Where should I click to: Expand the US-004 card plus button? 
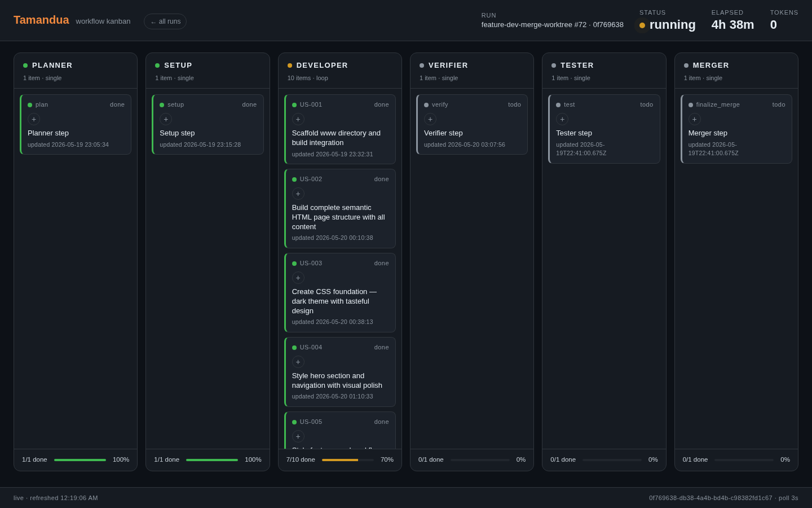click(298, 362)
